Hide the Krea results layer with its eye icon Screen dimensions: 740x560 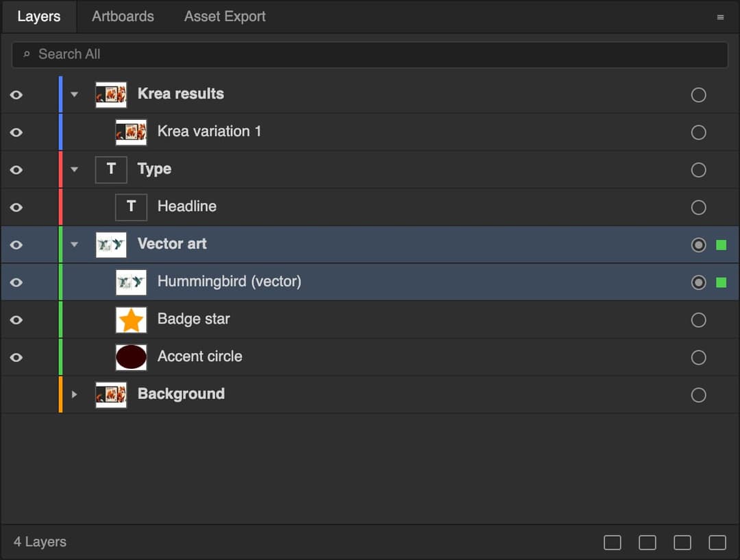(16, 95)
